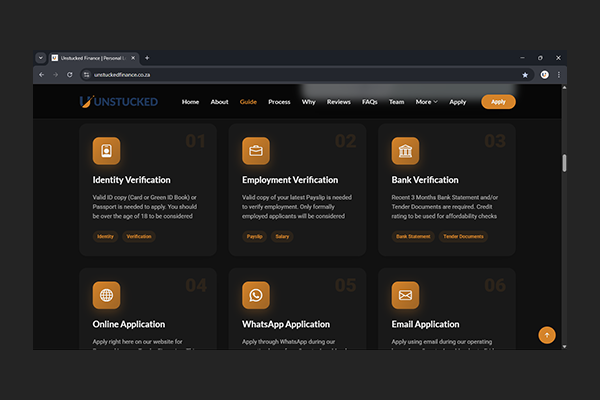Open the Why nav link
600x400 pixels.
(x=309, y=102)
